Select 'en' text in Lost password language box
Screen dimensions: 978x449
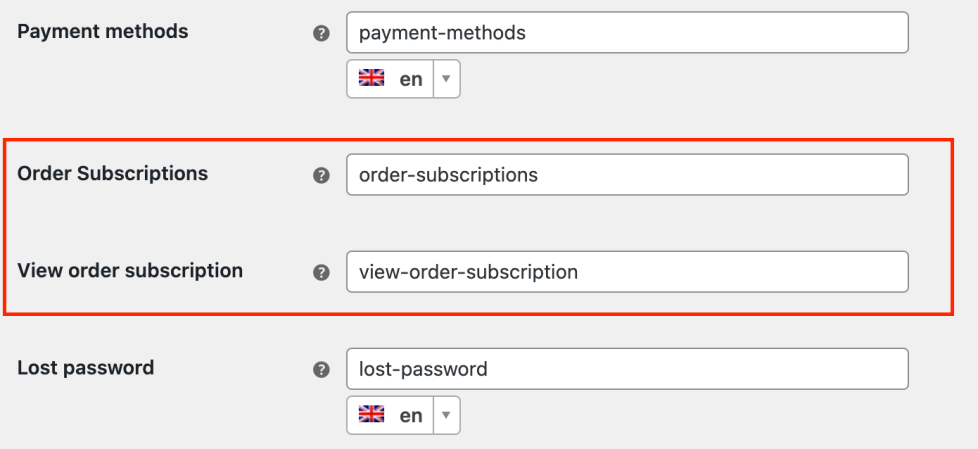click(x=410, y=416)
